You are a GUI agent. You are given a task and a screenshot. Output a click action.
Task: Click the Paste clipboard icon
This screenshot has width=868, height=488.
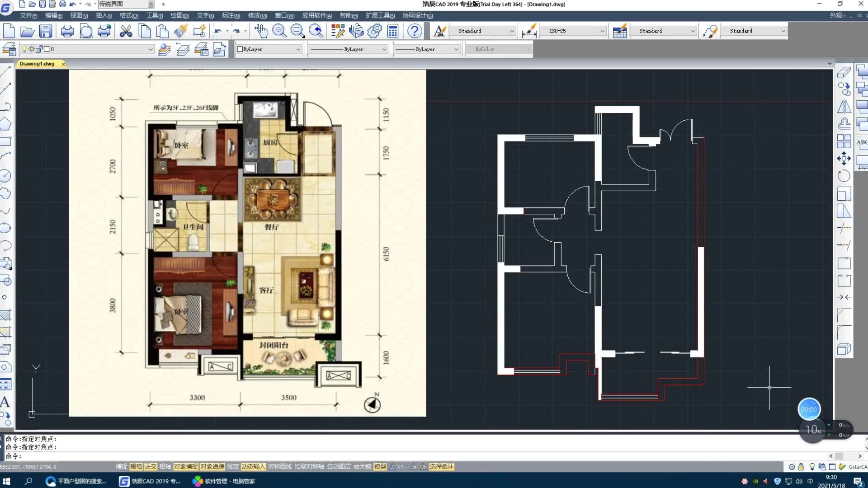(162, 31)
